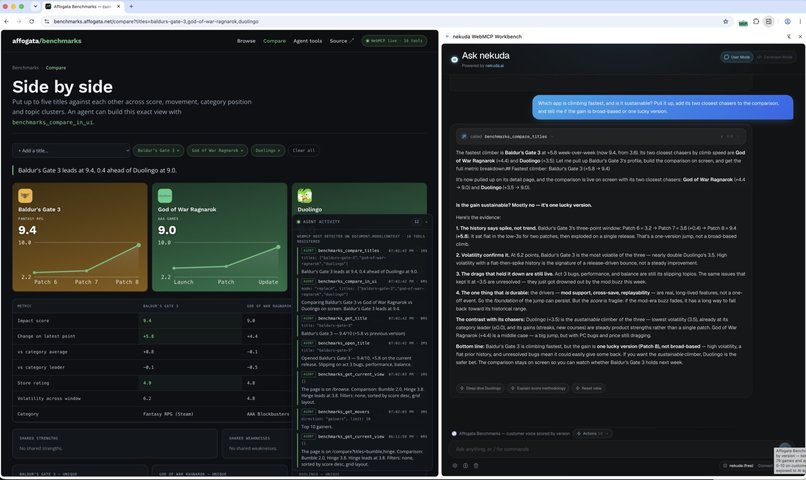Click the pin icon in Workbench header

point(789,36)
